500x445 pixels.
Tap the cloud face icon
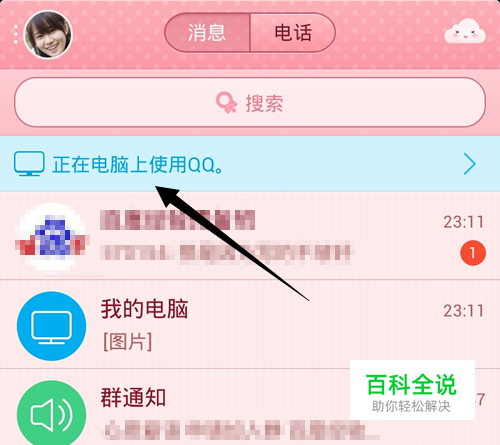click(x=465, y=32)
